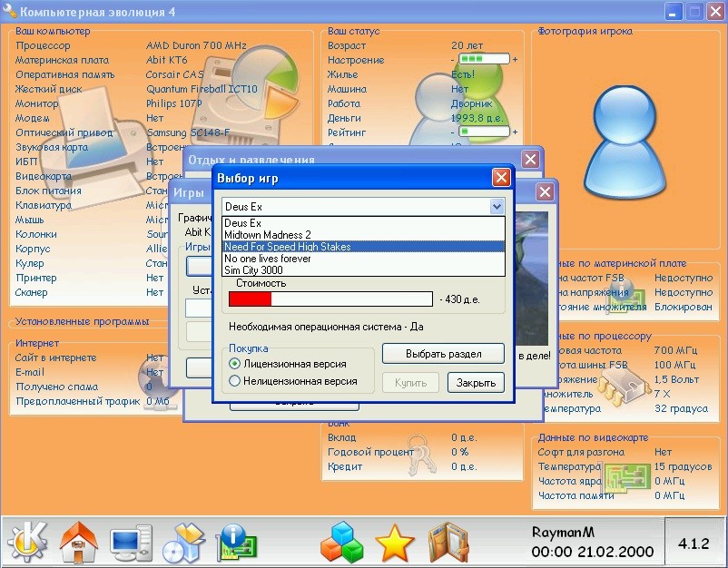Viewport: 728px width, 568px height.
Task: Open the KDE gear menu icon
Action: [27, 541]
